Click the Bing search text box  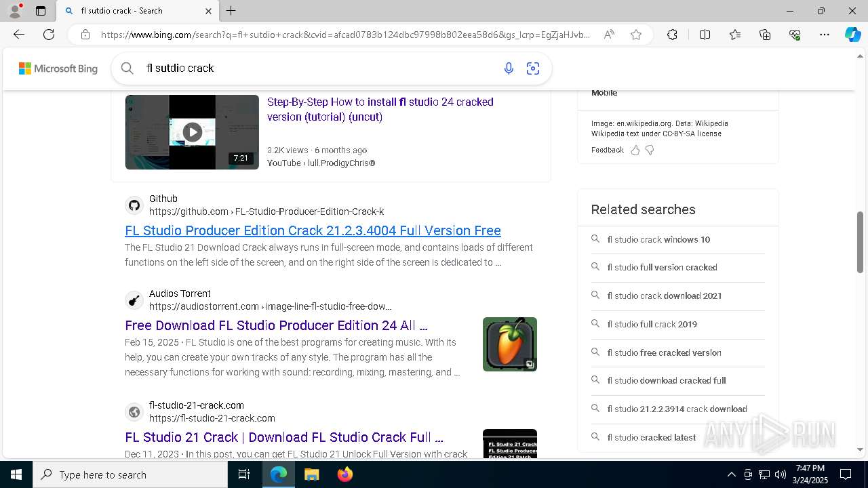319,68
